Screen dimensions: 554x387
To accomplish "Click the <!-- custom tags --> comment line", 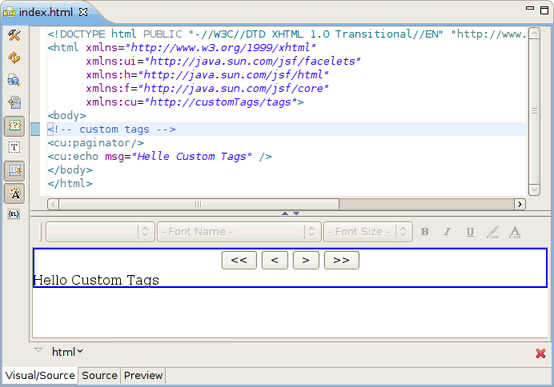I will pos(112,129).
